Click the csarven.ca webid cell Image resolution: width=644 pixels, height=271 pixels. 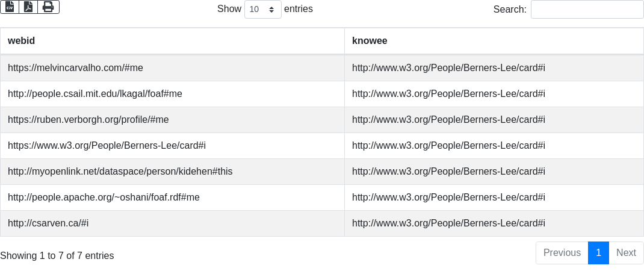pyautogui.click(x=48, y=223)
